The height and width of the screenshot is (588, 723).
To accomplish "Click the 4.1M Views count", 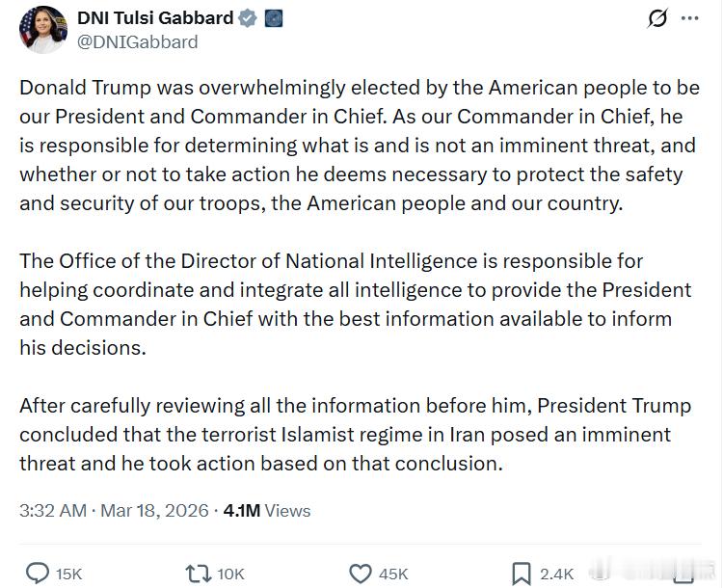I will pyautogui.click(x=267, y=510).
